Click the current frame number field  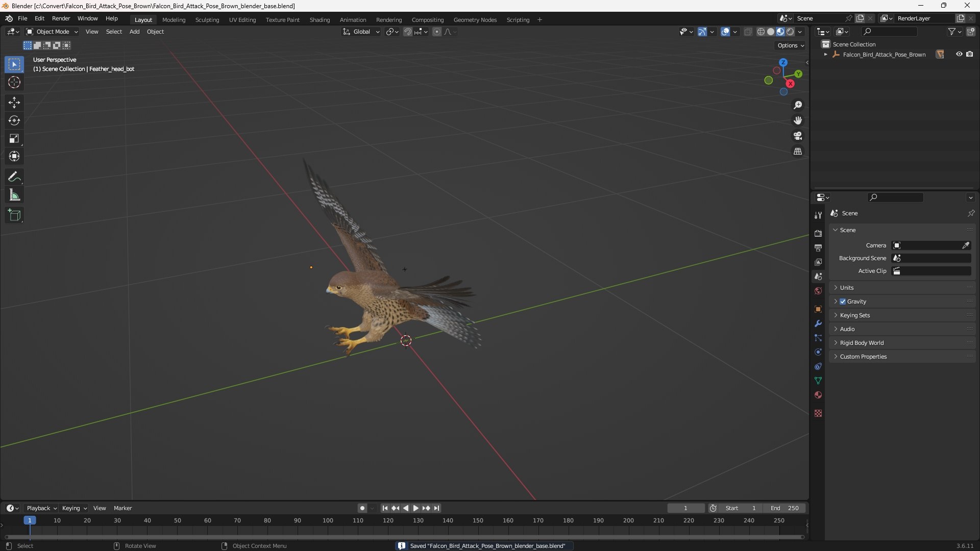point(685,508)
